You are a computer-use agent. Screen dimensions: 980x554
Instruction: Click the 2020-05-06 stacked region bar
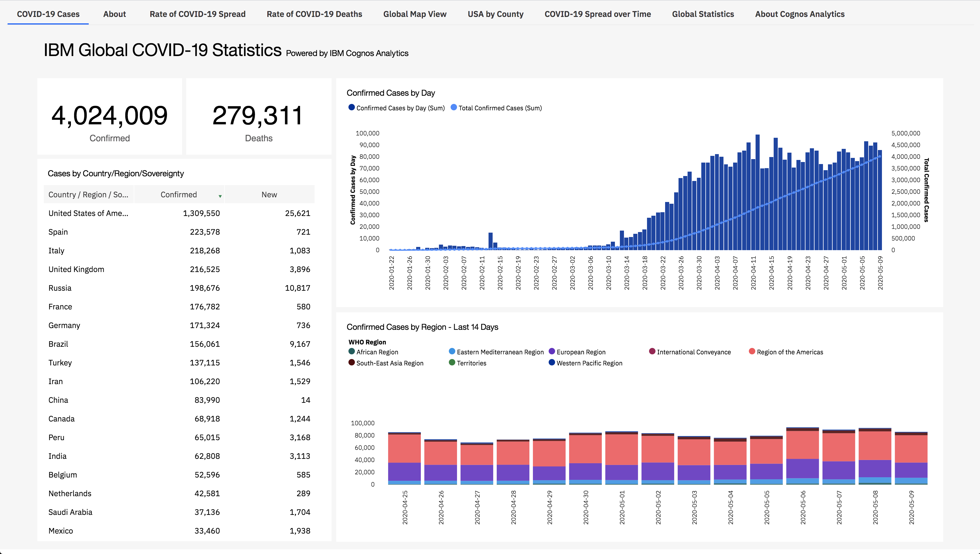(802, 456)
